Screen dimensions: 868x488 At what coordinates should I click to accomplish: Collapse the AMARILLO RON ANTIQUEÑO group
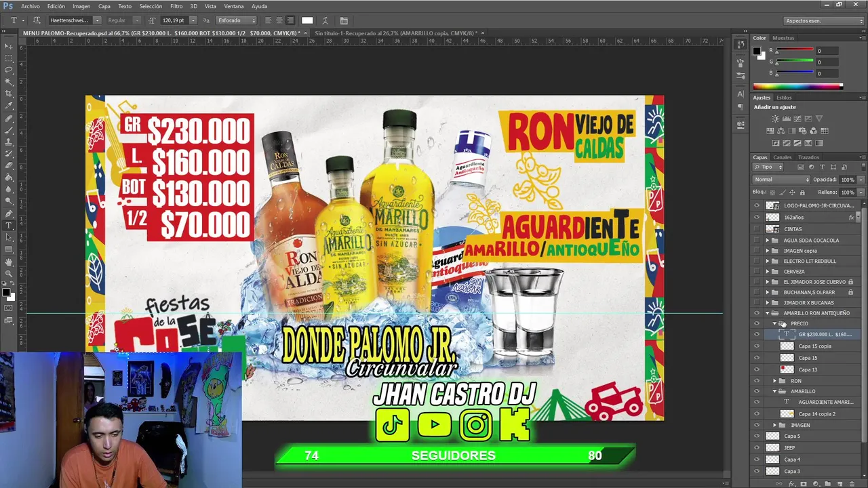coord(768,313)
